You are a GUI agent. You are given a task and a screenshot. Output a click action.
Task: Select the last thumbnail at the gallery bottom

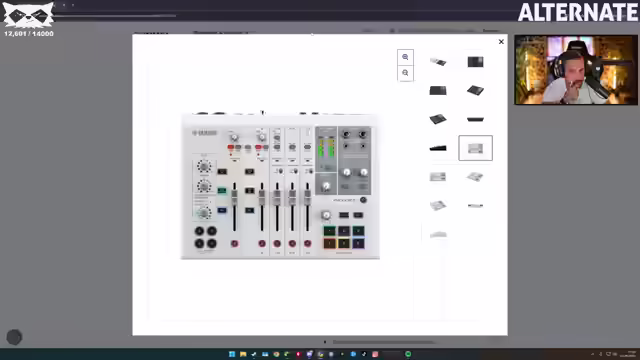click(438, 234)
